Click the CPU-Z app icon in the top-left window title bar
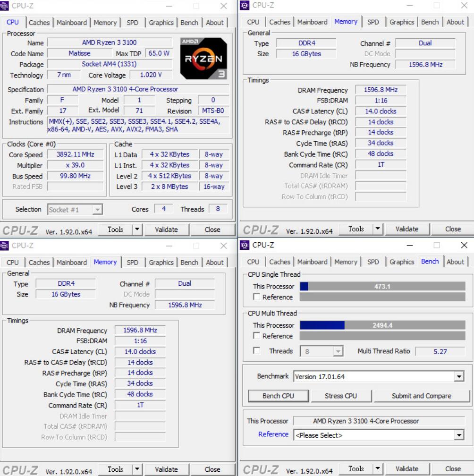 click(4, 6)
